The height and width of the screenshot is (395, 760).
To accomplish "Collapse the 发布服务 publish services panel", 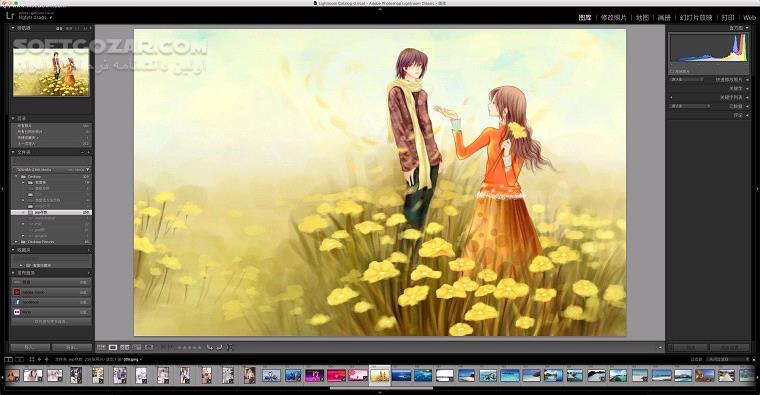I will click(x=13, y=273).
